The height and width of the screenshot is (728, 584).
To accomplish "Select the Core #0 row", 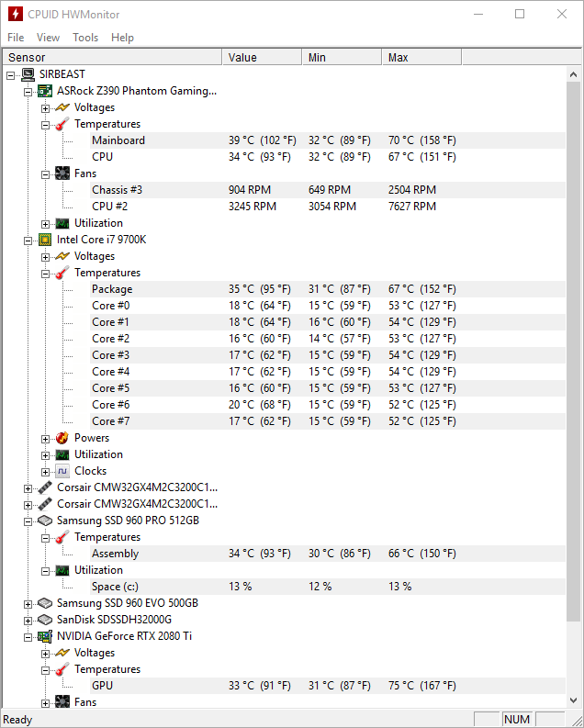I will [x=328, y=306].
